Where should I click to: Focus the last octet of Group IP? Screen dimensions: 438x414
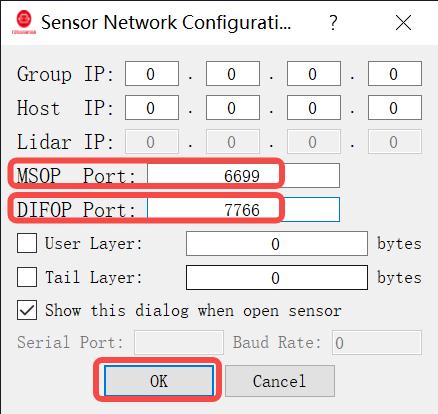395,74
